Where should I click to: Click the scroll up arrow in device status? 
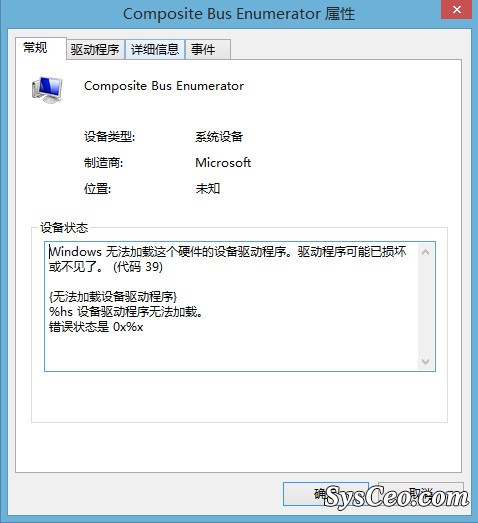click(x=425, y=252)
